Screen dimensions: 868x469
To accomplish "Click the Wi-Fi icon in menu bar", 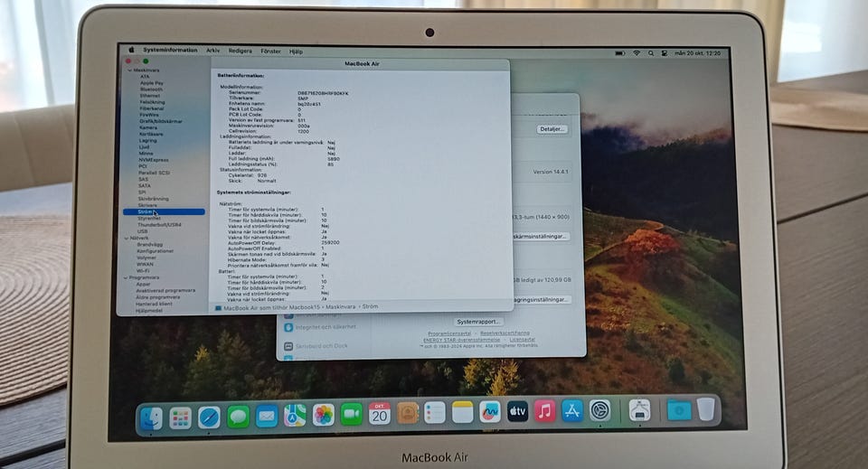I will tap(637, 53).
